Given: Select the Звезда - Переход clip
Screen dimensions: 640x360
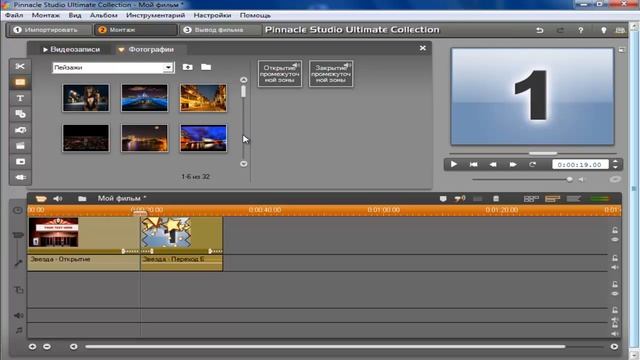Looking at the screenshot, I should click(x=182, y=243).
